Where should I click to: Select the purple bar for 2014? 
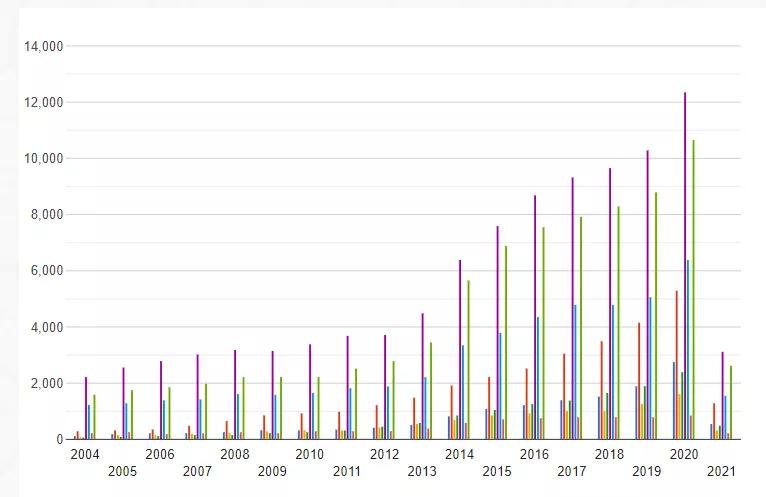460,350
